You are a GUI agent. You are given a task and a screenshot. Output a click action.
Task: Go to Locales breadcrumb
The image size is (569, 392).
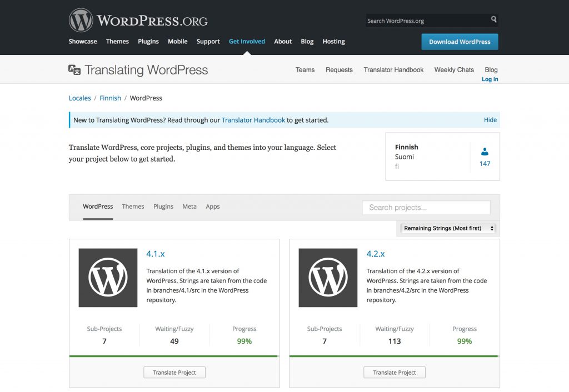tap(80, 98)
